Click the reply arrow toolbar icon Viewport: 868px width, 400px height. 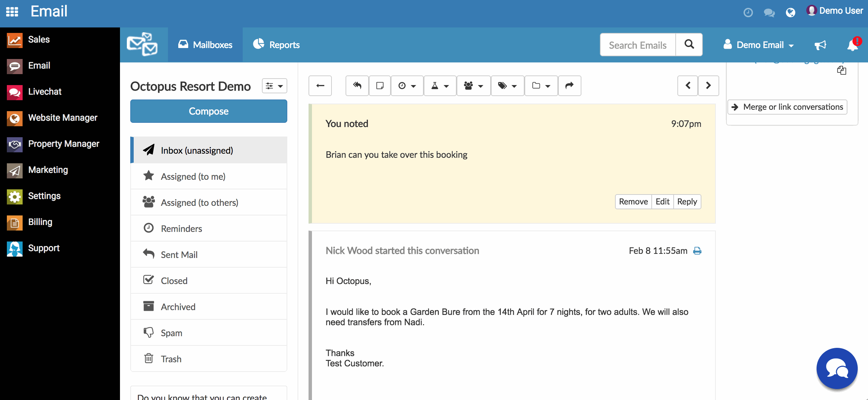pyautogui.click(x=357, y=85)
